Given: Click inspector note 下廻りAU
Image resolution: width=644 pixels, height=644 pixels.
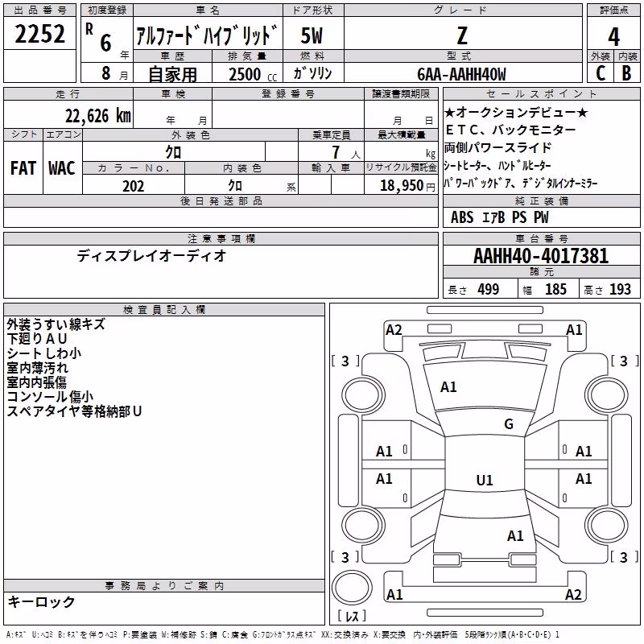Looking at the screenshot, I should click(x=37, y=339).
